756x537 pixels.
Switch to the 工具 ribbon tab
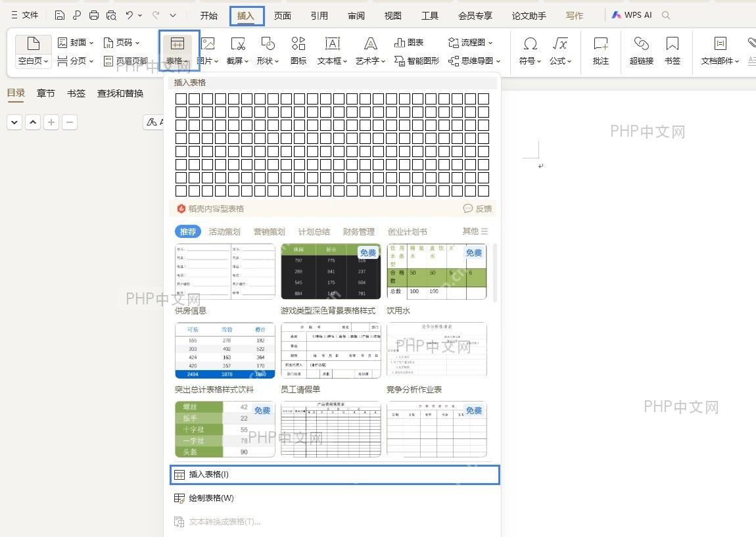pos(429,15)
